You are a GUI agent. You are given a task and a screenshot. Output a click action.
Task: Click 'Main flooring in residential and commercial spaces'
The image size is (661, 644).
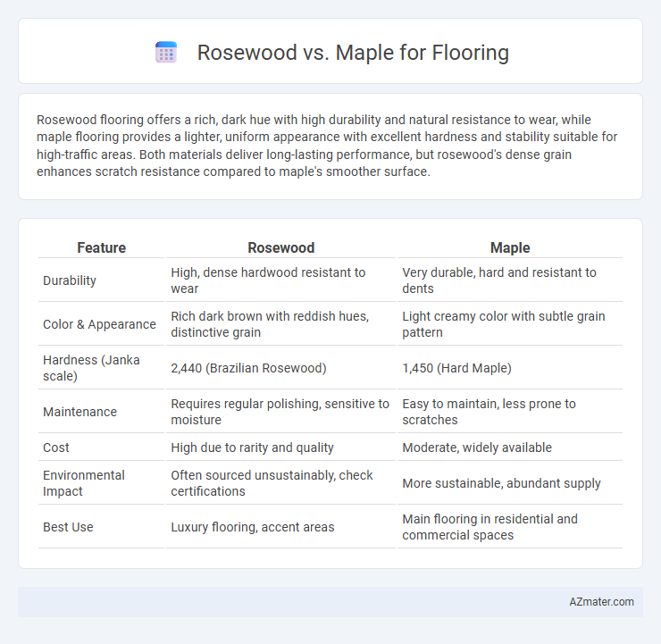489,527
